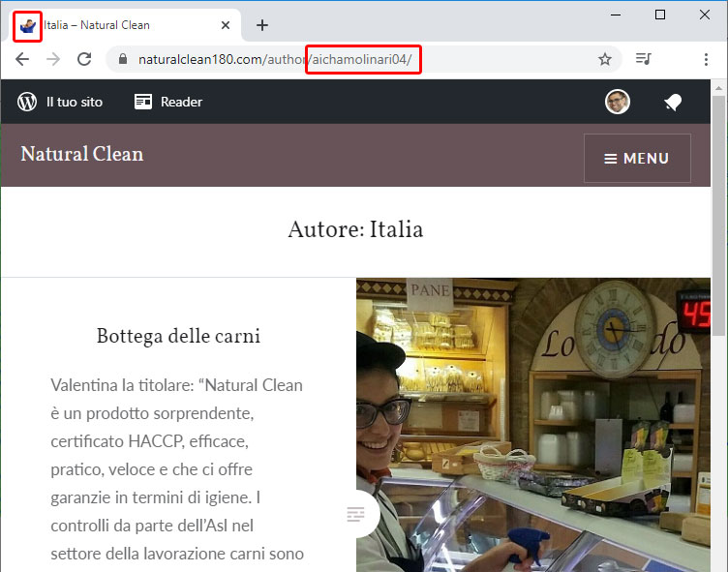Click the padlock site security icon

coord(123,59)
